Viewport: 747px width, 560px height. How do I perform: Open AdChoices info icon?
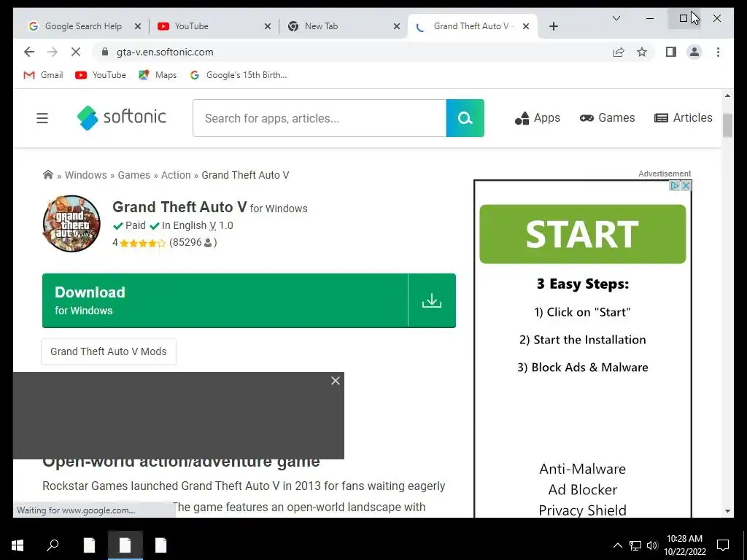pos(675,186)
